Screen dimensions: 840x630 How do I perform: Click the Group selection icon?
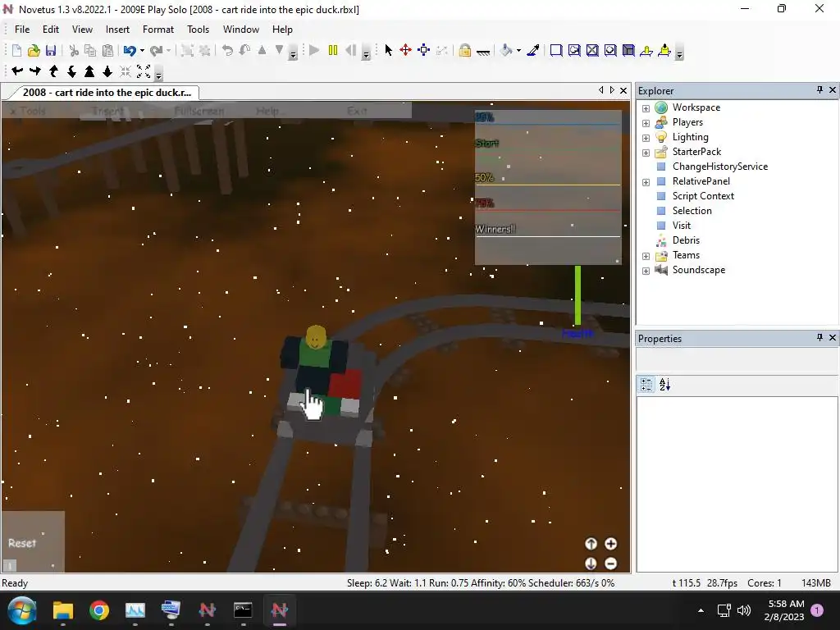pyautogui.click(x=187, y=50)
